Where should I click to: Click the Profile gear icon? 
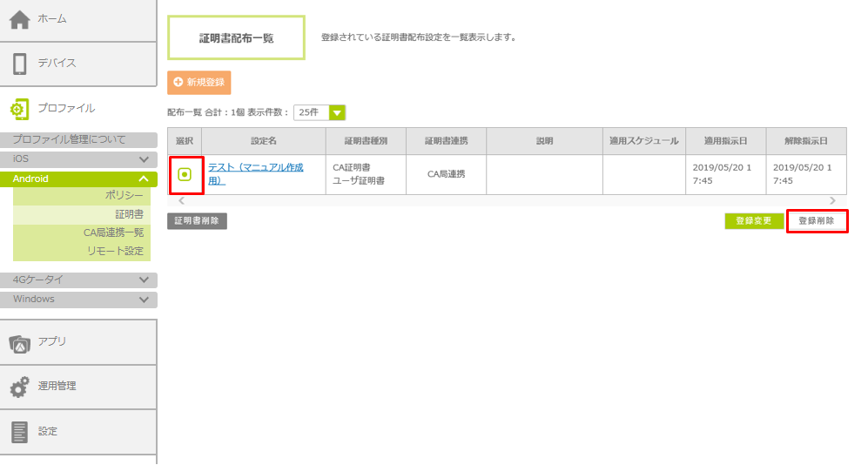19,109
